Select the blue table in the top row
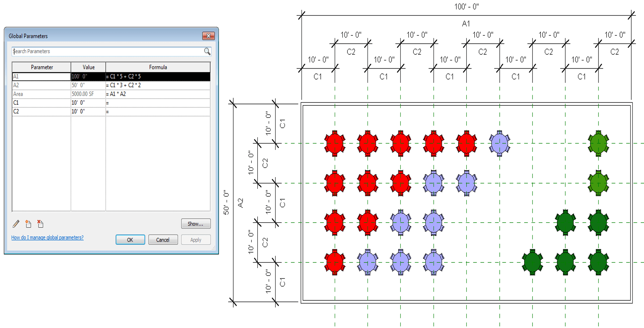The width and height of the screenshot is (644, 328). tap(499, 143)
